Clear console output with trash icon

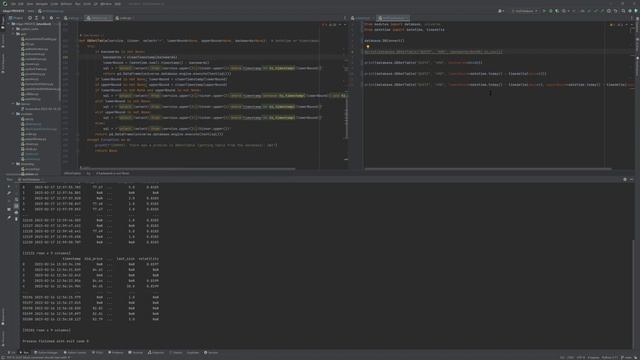pyautogui.click(x=16, y=219)
